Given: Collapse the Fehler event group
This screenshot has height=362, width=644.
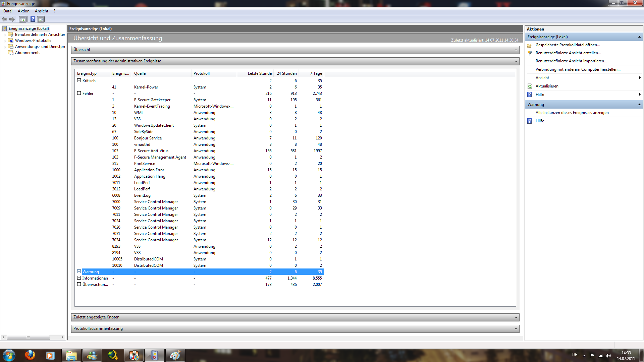Looking at the screenshot, I should pyautogui.click(x=79, y=93).
